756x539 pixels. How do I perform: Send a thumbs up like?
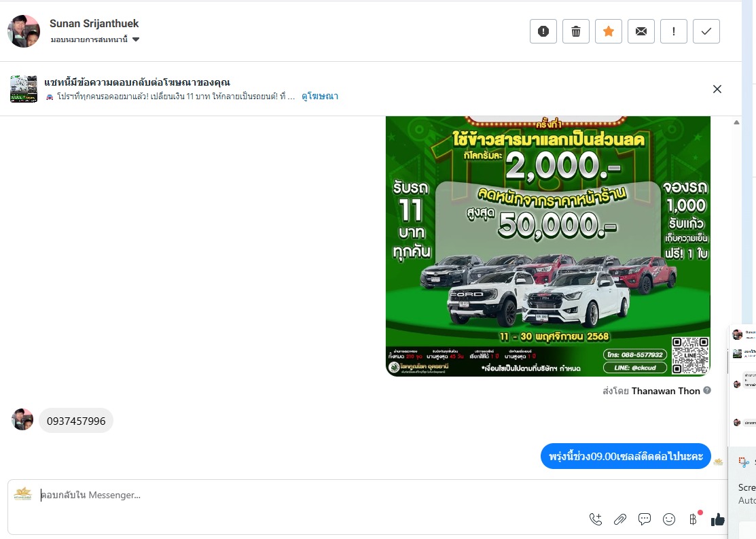pyautogui.click(x=717, y=519)
